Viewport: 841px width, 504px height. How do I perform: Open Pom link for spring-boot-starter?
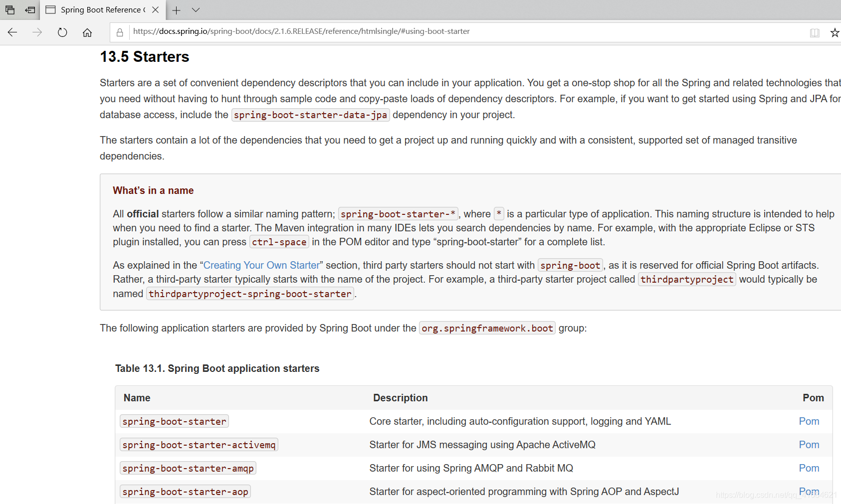click(x=809, y=421)
